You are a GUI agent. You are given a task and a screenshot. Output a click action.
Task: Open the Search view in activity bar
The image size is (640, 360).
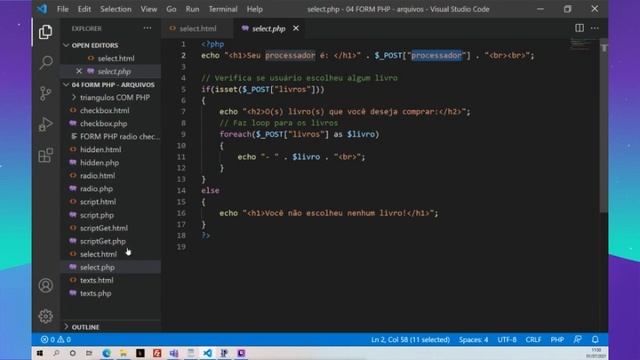tap(46, 62)
